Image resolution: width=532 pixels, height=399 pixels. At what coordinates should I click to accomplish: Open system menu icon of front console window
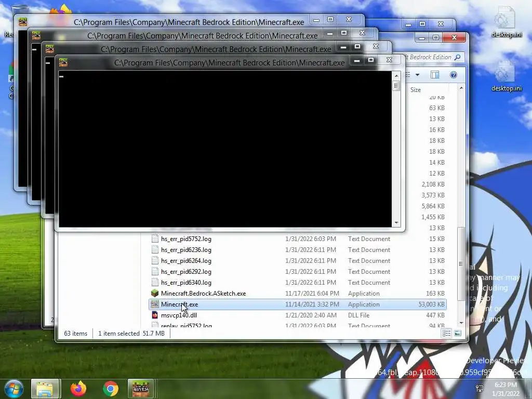click(63, 62)
